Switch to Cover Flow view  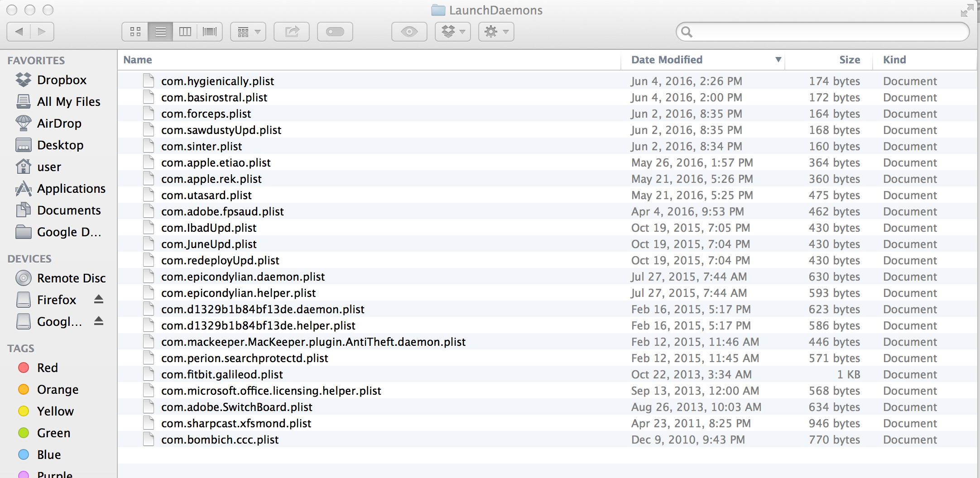click(210, 32)
